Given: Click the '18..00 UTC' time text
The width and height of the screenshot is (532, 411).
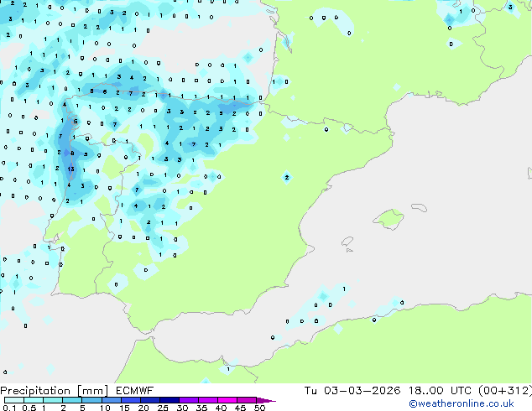Looking at the screenshot, I should pos(440,391).
